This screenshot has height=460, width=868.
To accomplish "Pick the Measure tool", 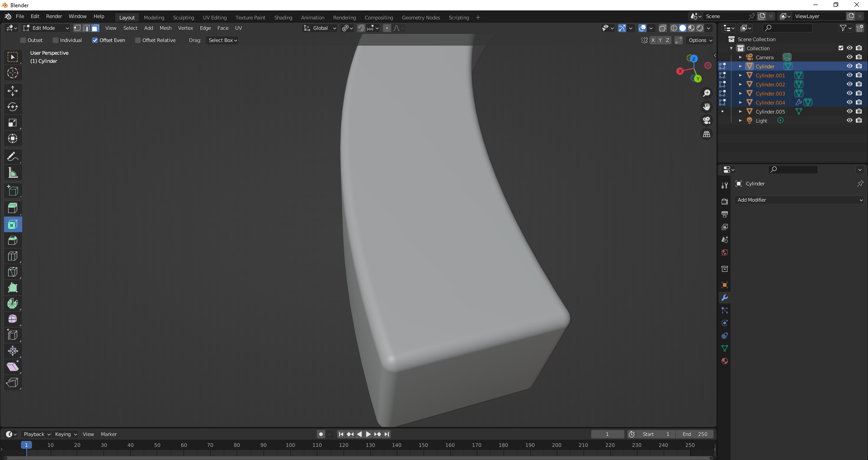I will 13,173.
